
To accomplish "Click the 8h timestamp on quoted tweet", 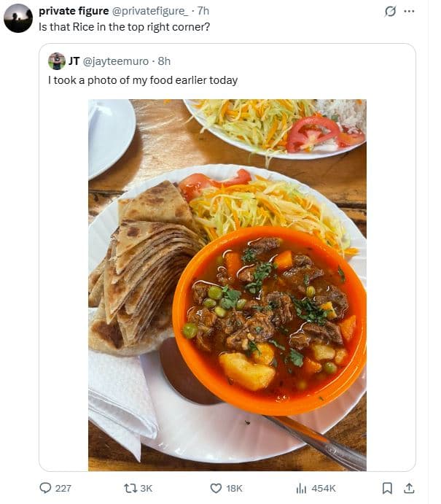I will point(164,61).
